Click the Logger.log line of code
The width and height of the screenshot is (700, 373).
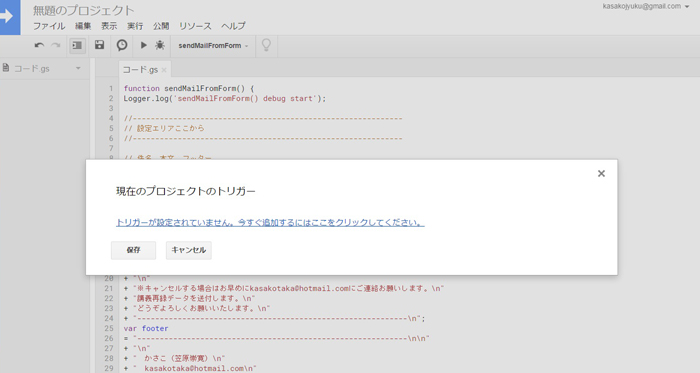pos(225,98)
